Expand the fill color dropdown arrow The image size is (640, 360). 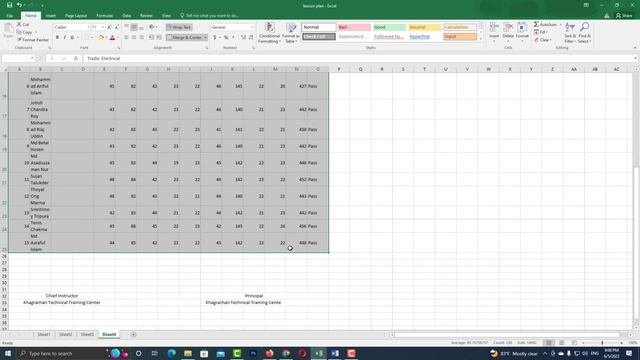click(106, 37)
